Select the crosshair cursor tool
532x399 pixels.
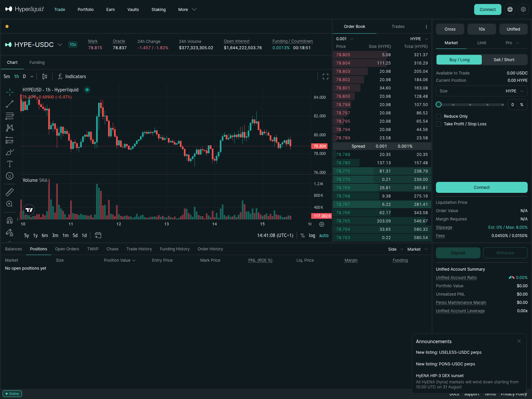coord(10,92)
